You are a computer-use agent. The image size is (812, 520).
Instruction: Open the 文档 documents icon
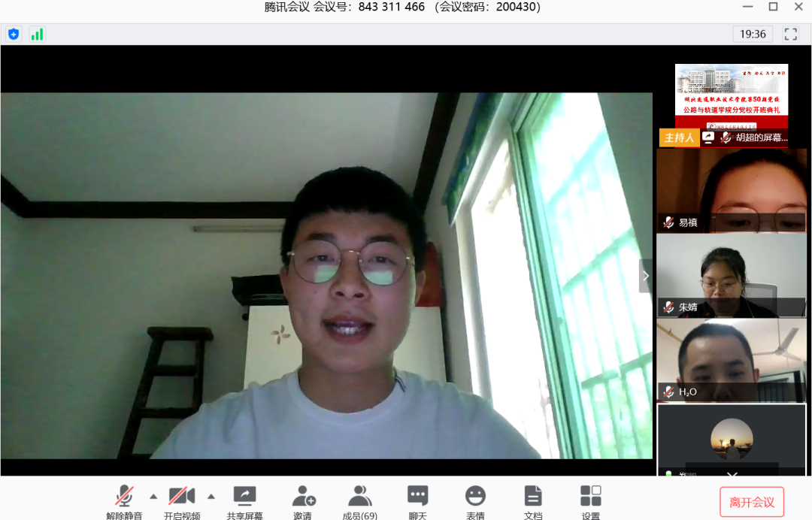533,497
